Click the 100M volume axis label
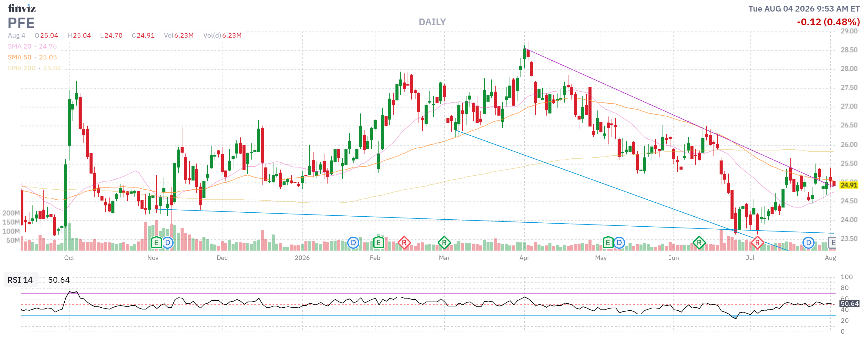Viewport: 868px width, 341px height. click(x=11, y=231)
